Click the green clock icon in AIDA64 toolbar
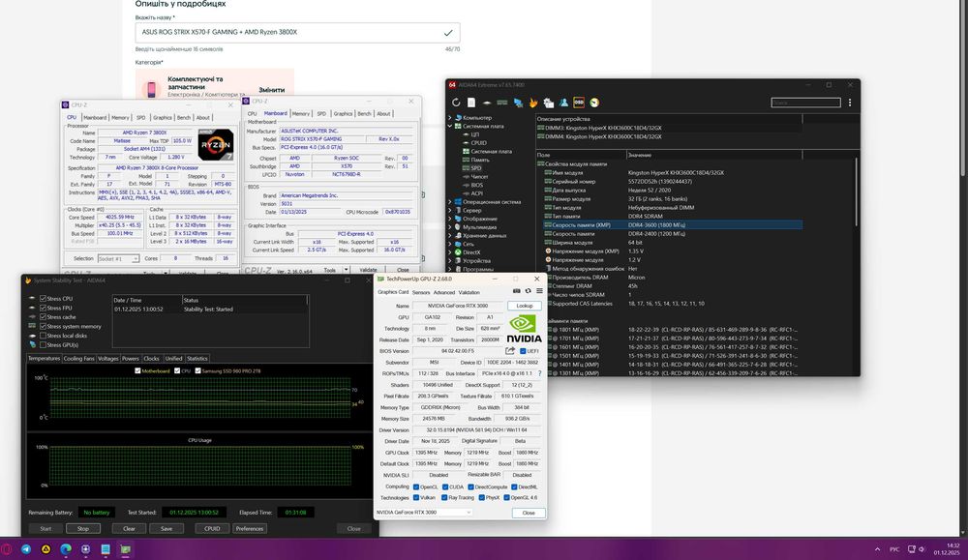The image size is (968, 560). 594,103
